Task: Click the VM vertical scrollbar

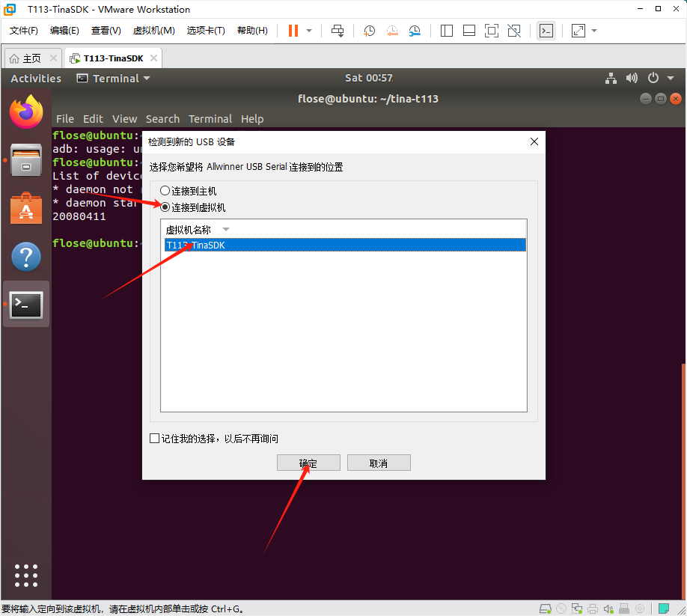Action: click(x=683, y=481)
